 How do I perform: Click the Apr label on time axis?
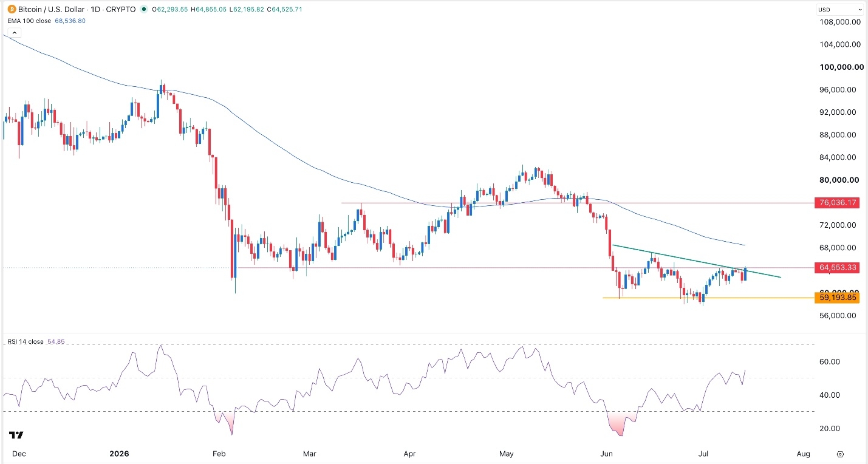point(409,454)
